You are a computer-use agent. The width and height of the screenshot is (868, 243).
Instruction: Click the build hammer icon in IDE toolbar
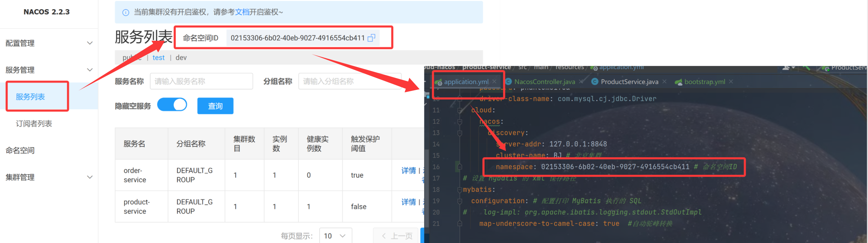807,67
